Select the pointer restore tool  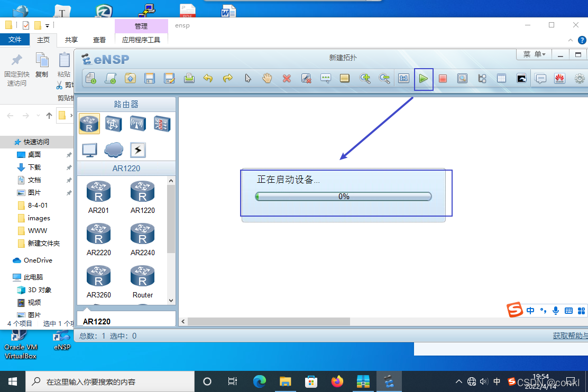pyautogui.click(x=248, y=78)
